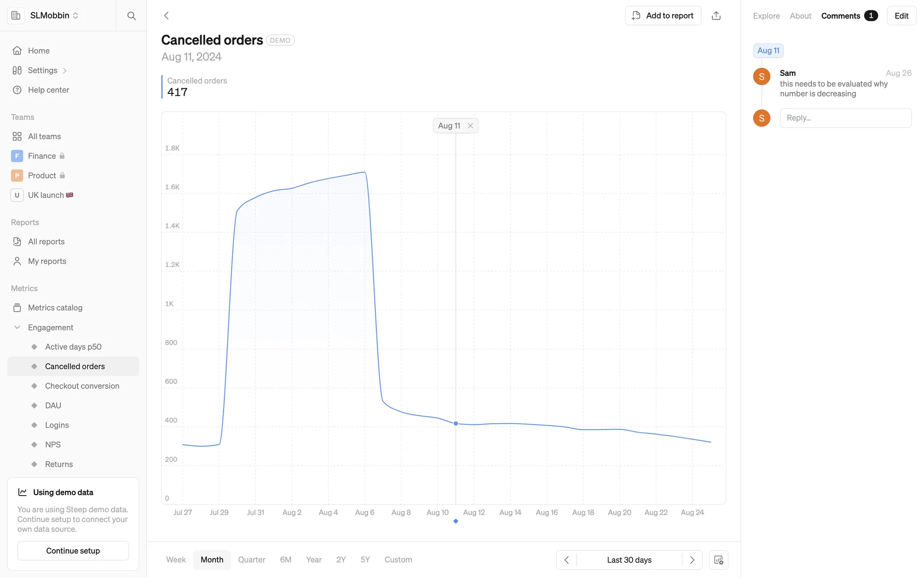Open chart settings icon at bottom right
This screenshot has height=578, width=924.
719,560
